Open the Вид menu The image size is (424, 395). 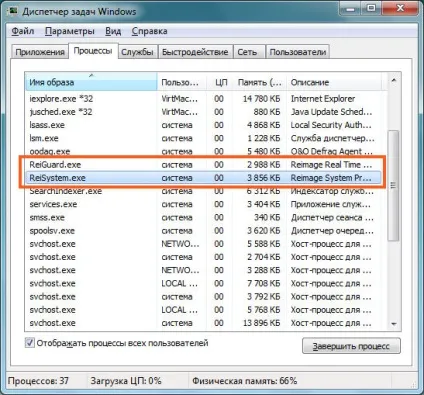click(x=113, y=31)
